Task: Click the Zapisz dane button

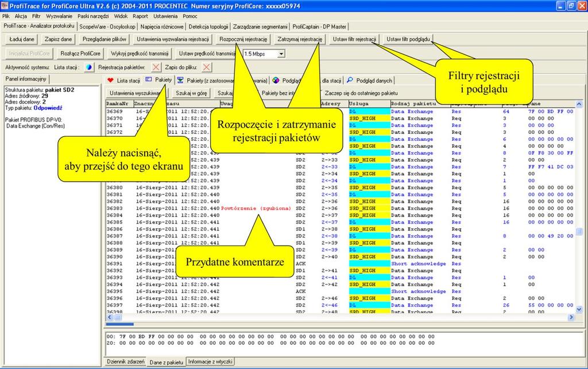Action: (58, 39)
